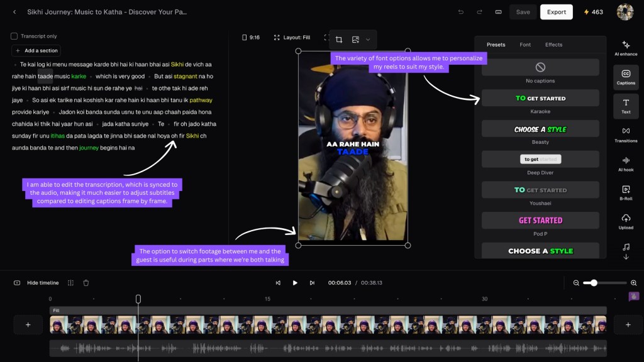Image resolution: width=644 pixels, height=362 pixels.
Task: Click the Add a section button
Action: pos(36,51)
